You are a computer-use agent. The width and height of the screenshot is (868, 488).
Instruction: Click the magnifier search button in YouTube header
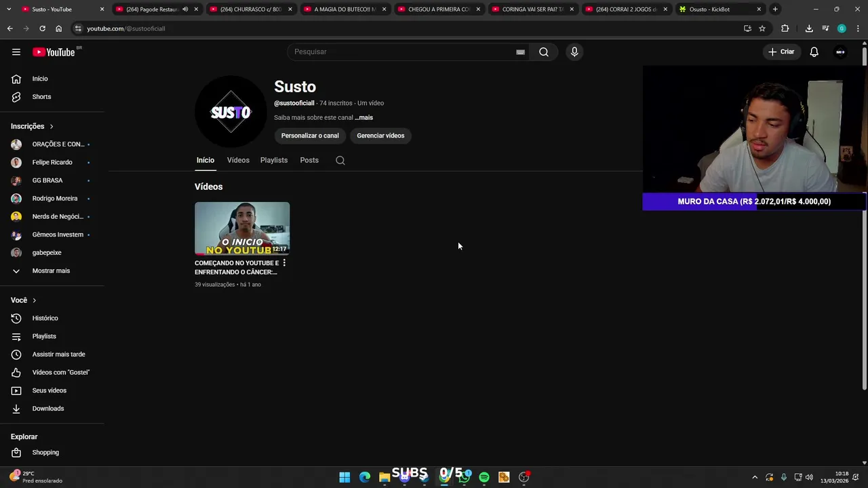coord(544,52)
